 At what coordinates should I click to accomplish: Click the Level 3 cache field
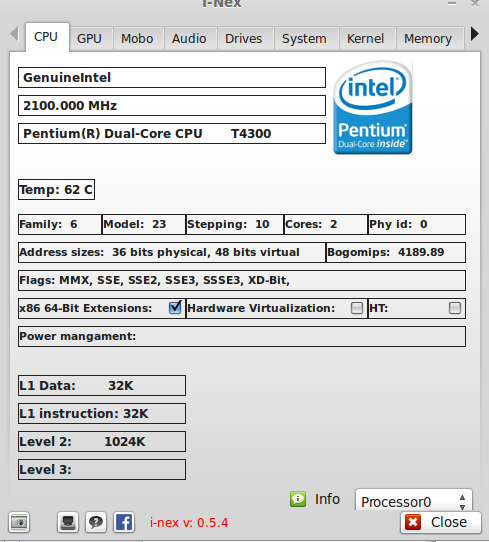[x=102, y=469]
